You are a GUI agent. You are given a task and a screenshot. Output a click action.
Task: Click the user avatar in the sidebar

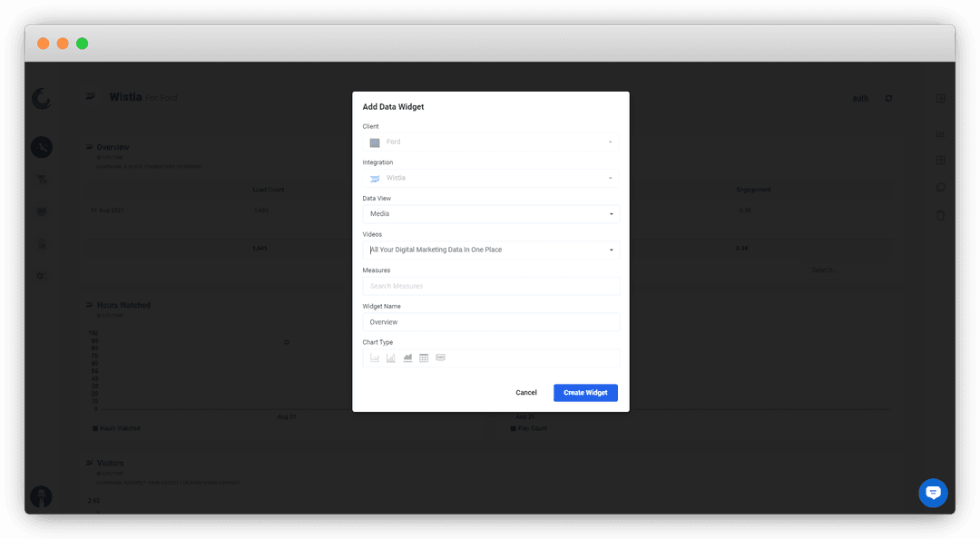(41, 497)
